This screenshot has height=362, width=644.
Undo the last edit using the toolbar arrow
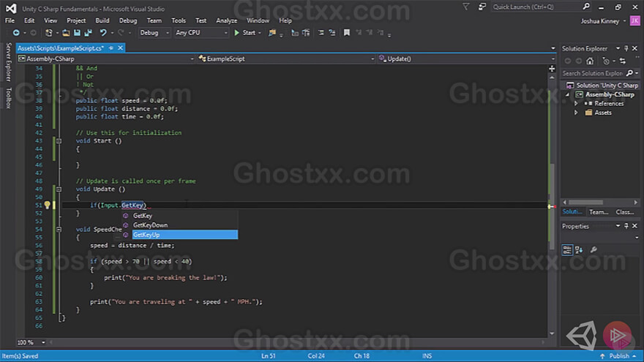coord(103,33)
